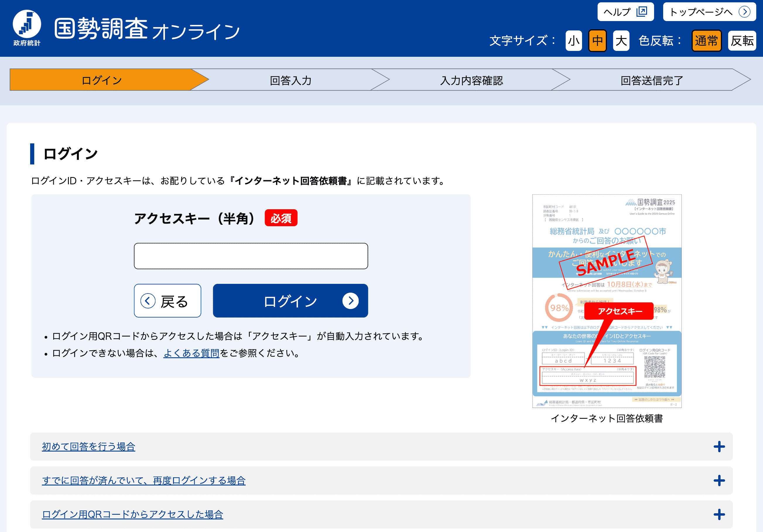Click plus icon for すでに回答が済んでいて row
The height and width of the screenshot is (532, 763).
(719, 480)
